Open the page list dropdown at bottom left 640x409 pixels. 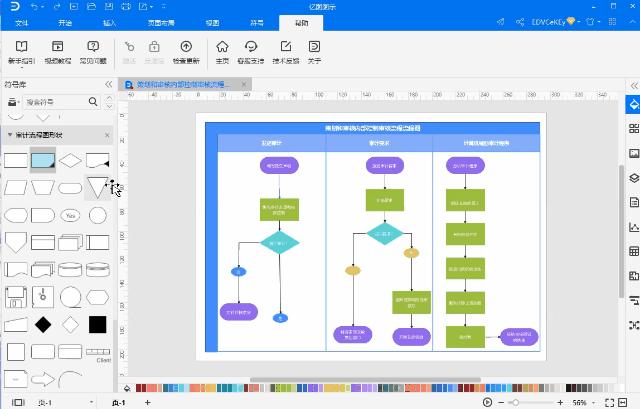pyautogui.click(x=91, y=402)
